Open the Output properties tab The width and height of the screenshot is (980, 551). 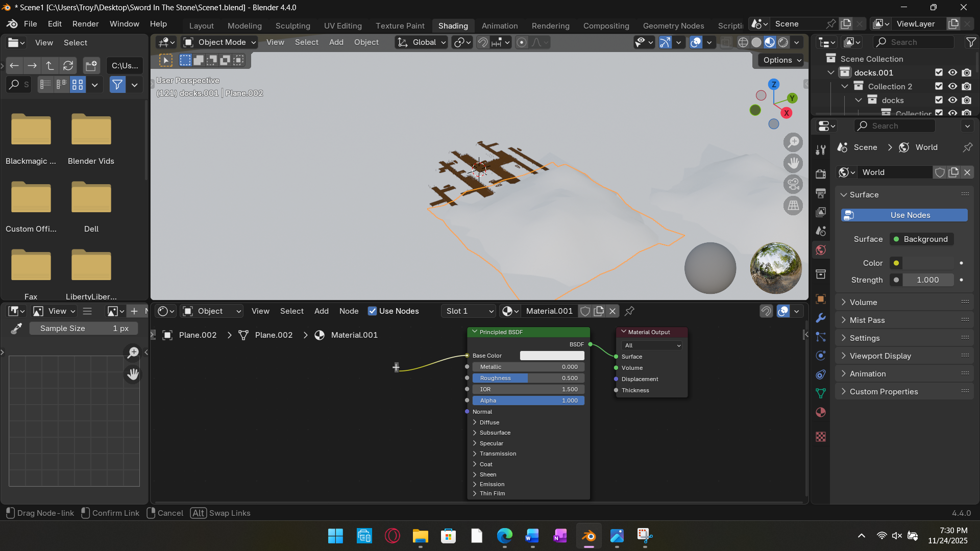[821, 193]
